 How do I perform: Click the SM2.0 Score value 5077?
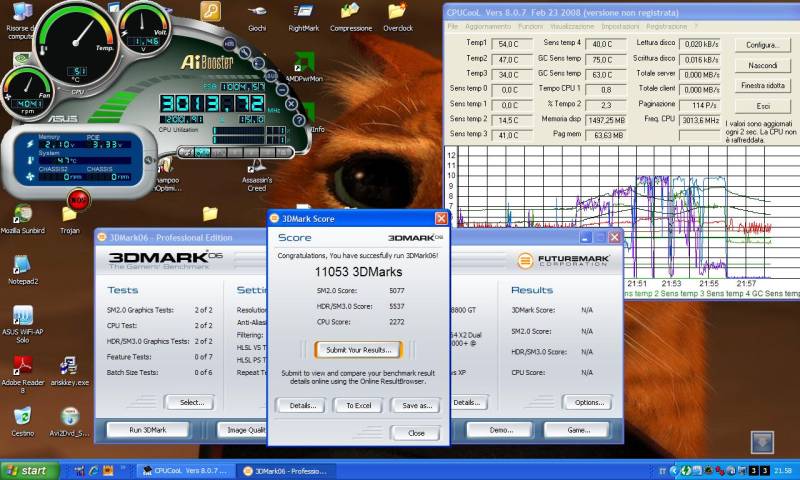(396, 291)
